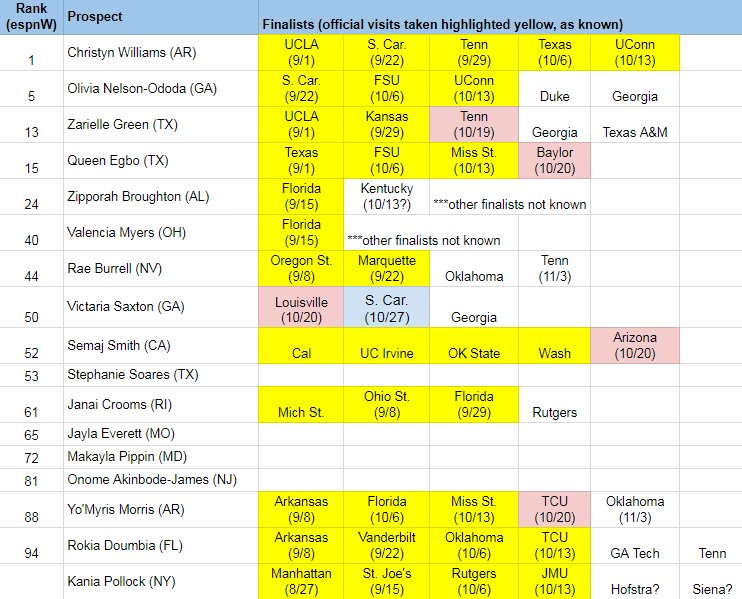This screenshot has width=742, height=599.
Task: Click Vanderbilt (9/22) cell
Action: click(x=387, y=546)
